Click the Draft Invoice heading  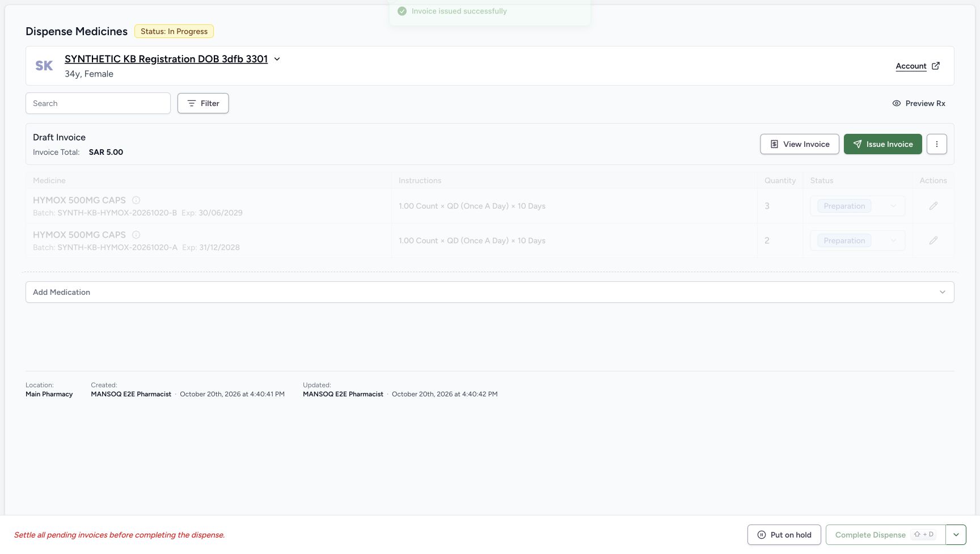click(59, 137)
